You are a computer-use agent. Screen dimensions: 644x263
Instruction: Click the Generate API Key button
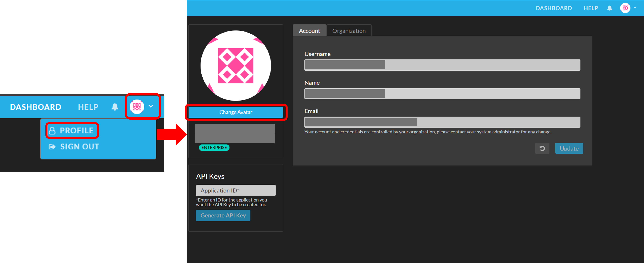coord(223,216)
